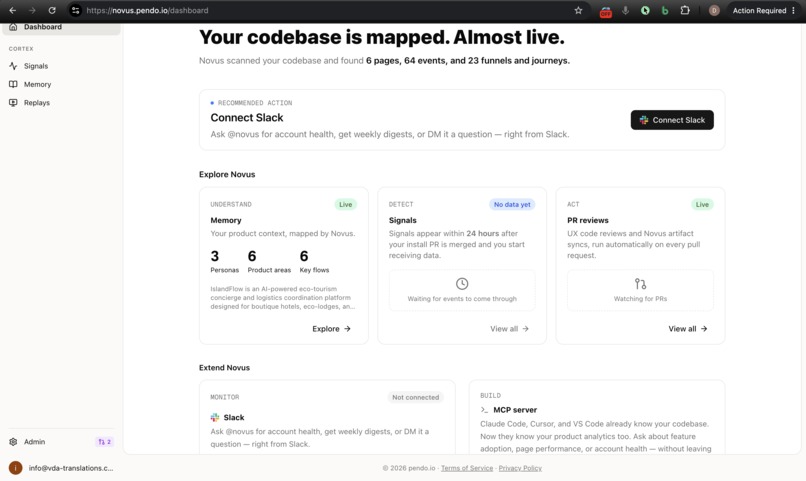
Task: Click the No data yet badge
Action: [x=512, y=205]
